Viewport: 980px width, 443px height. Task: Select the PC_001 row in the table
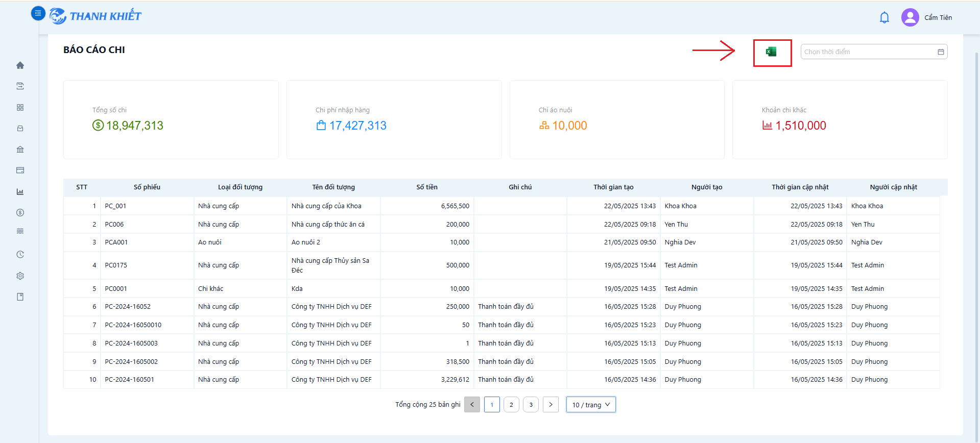coord(501,206)
